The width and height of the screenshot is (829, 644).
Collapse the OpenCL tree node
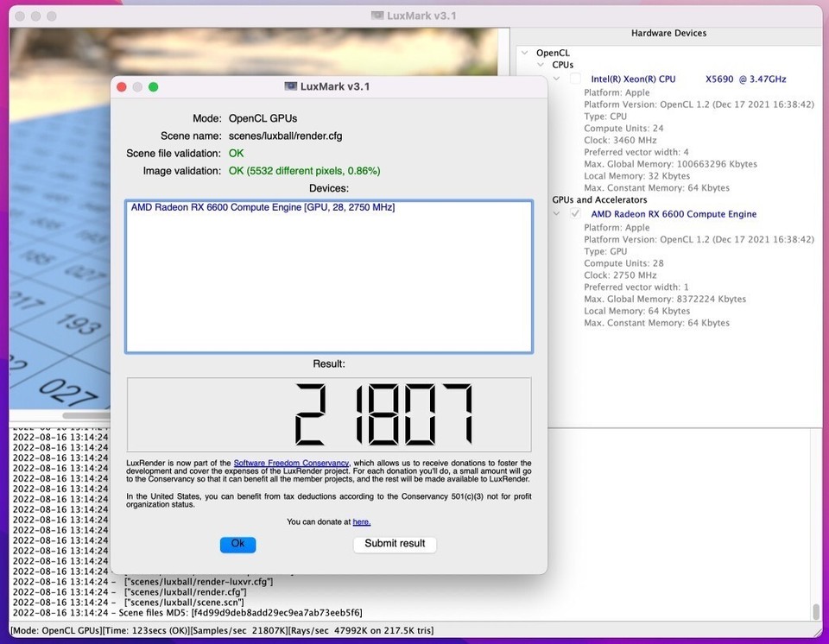(x=523, y=54)
